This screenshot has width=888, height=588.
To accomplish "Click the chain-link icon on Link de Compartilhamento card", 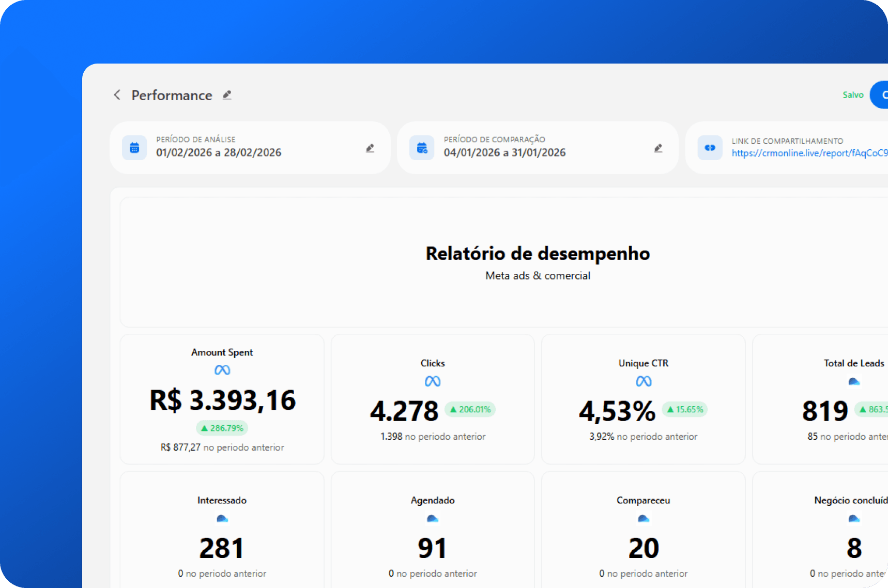I will tap(710, 148).
